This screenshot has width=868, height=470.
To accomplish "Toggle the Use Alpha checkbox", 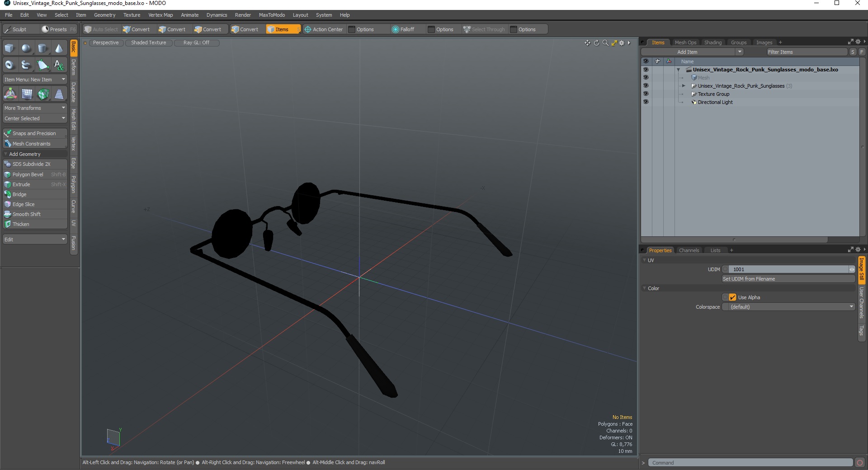I will point(732,297).
